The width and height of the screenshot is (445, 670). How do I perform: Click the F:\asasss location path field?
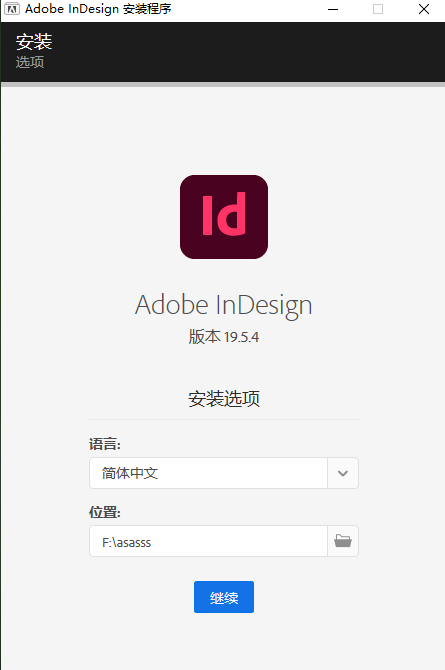tap(208, 541)
